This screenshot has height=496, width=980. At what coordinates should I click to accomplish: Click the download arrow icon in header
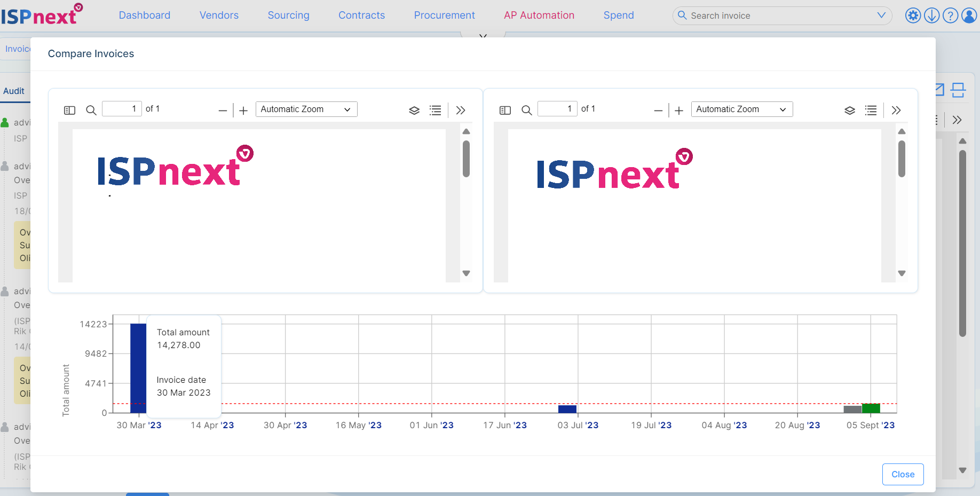[x=932, y=15]
